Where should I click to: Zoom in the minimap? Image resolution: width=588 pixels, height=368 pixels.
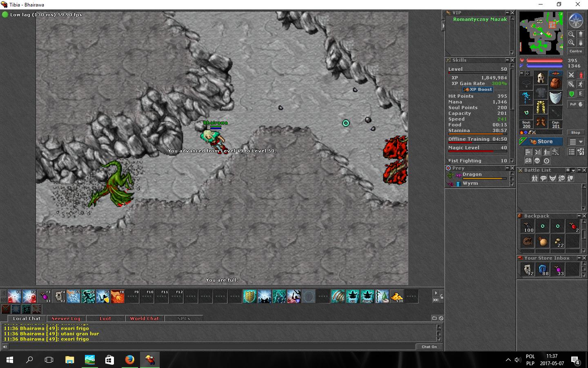tap(571, 43)
